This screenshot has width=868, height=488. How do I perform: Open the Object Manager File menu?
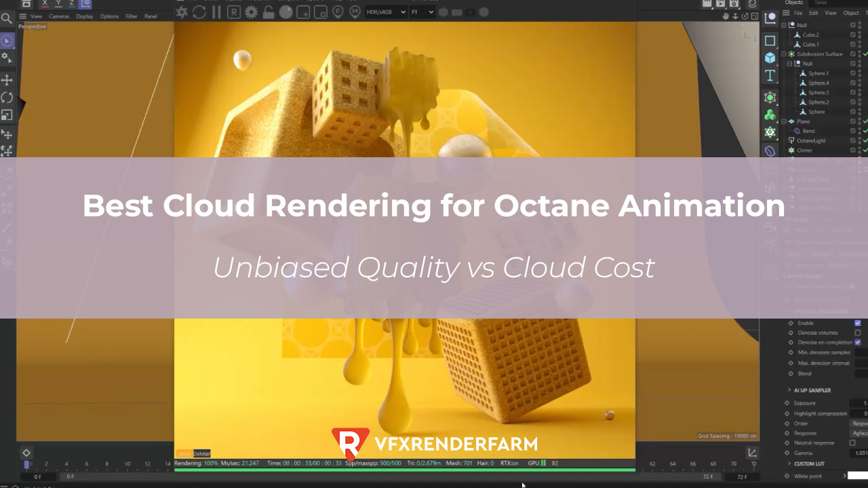click(x=798, y=13)
